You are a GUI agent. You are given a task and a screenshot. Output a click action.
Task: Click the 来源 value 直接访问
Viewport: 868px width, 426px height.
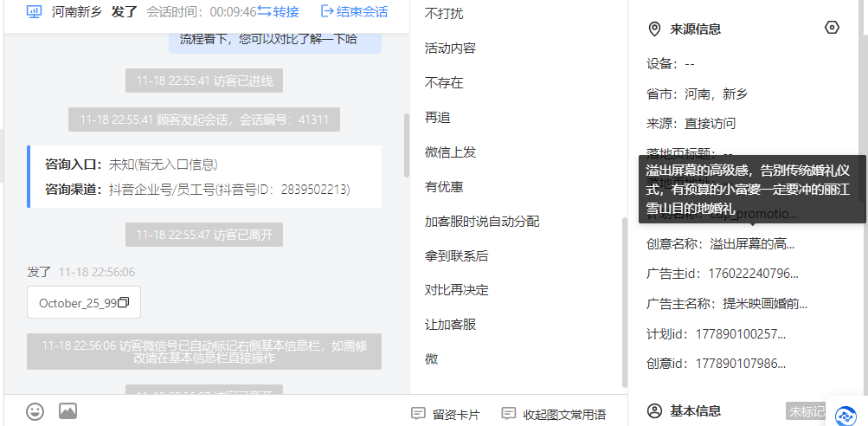point(710,124)
